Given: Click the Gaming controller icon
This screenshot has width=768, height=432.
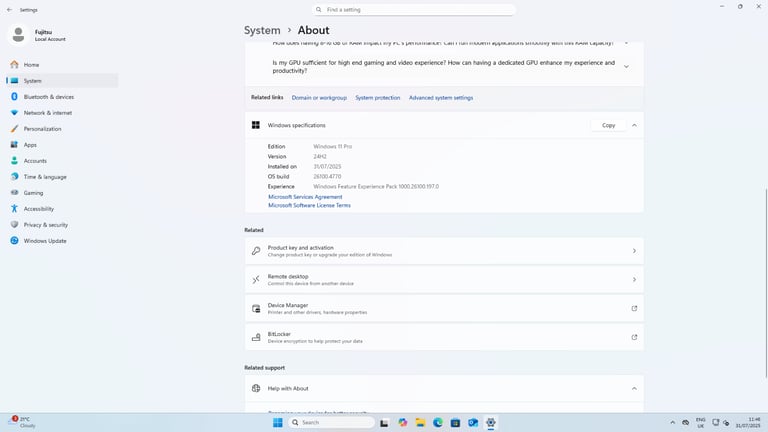Looking at the screenshot, I should point(14,193).
